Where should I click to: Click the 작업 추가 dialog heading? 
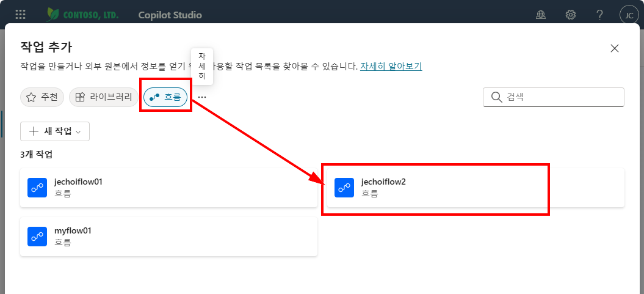click(x=46, y=47)
